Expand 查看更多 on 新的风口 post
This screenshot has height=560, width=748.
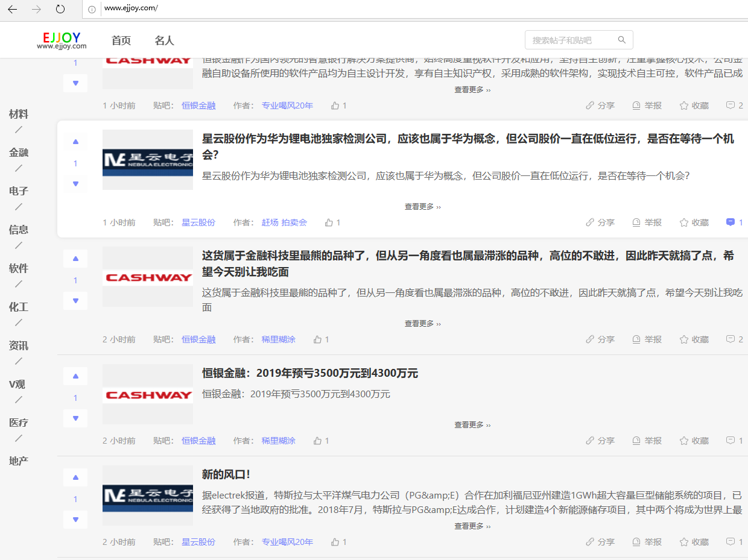[472, 526]
